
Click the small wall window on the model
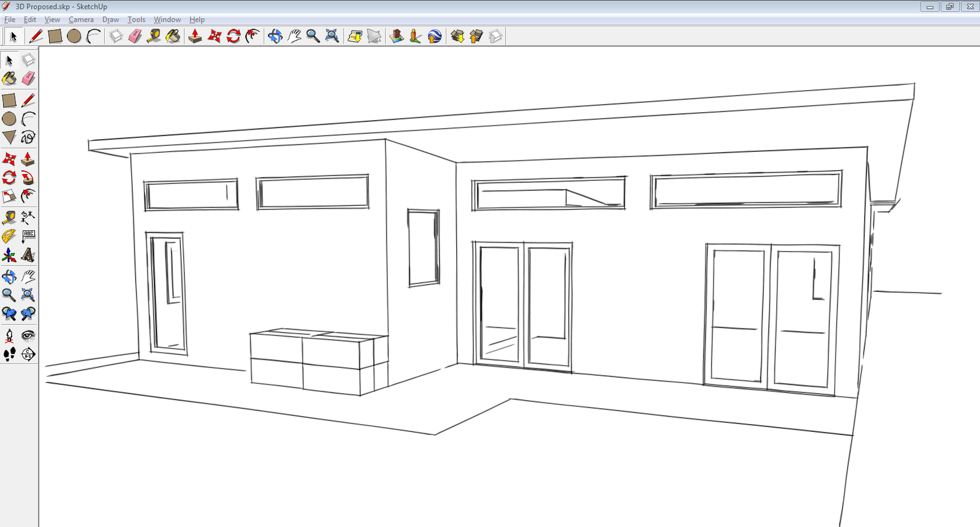pyautogui.click(x=424, y=248)
